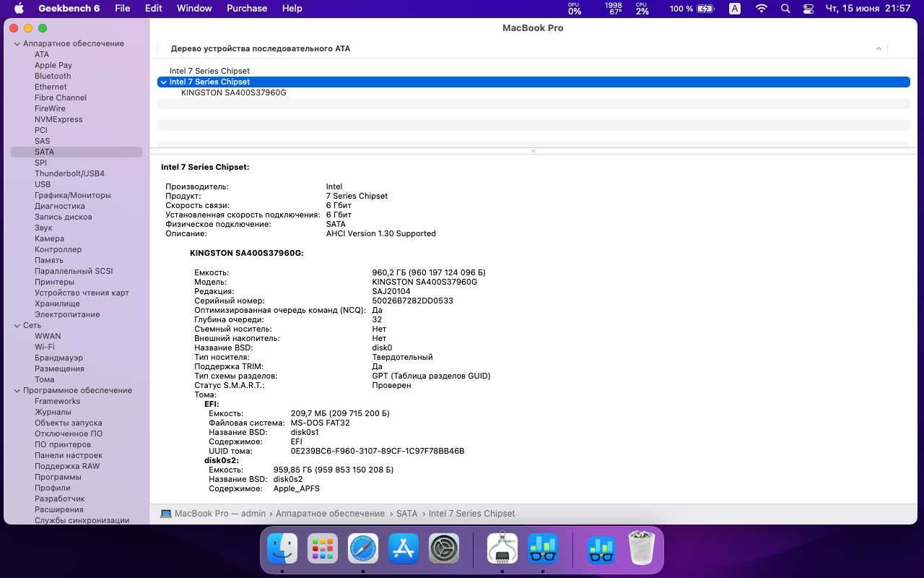Collapse the Сеть sidebar section
924x578 pixels.
tap(17, 326)
